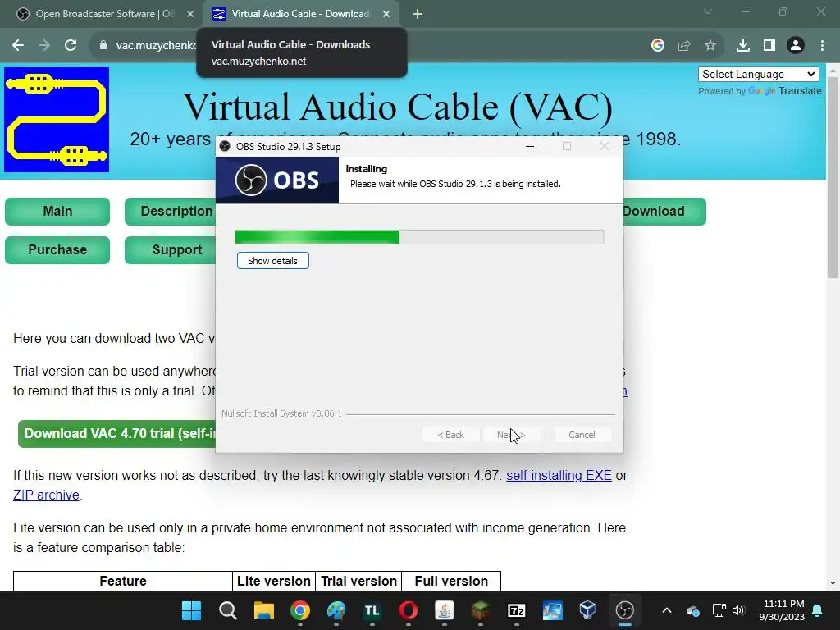Screen dimensions: 840x630
Task: Bookmark this page with star icon
Action: coord(710,46)
